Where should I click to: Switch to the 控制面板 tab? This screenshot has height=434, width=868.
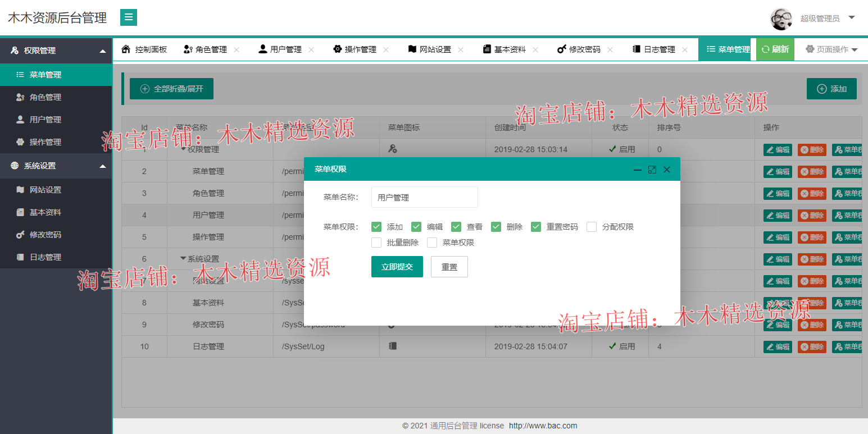[x=144, y=49]
